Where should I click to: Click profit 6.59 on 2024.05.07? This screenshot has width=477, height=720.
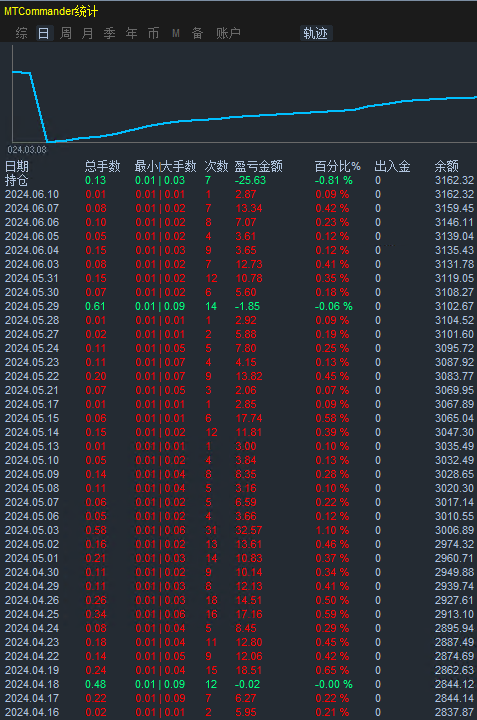point(246,502)
